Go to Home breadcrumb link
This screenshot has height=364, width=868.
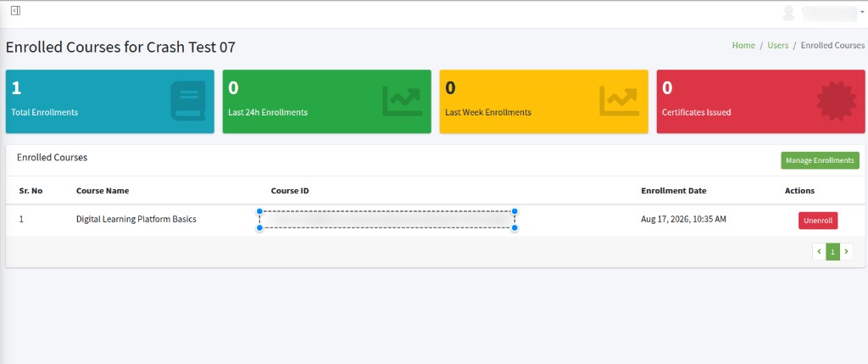click(743, 46)
